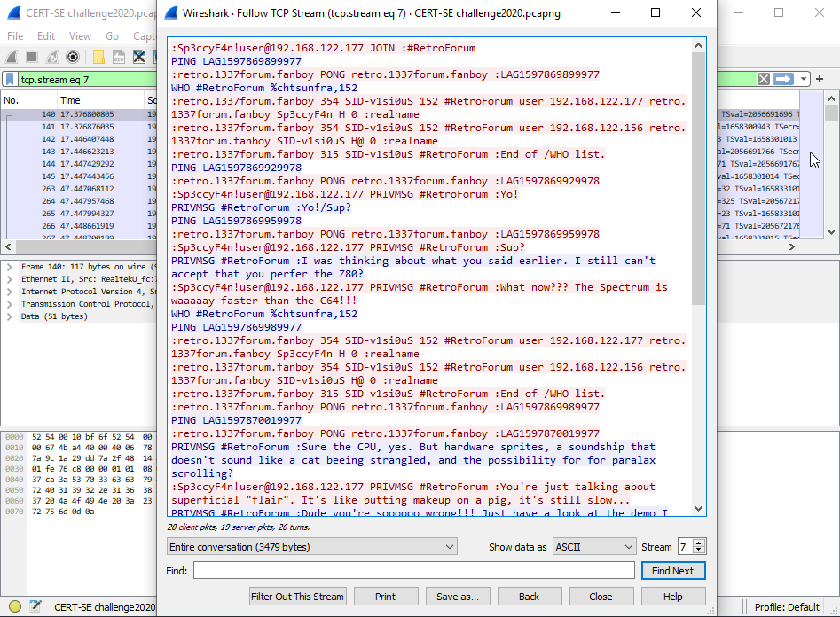Add a filter button with plus icon
This screenshot has width=840, height=617.
click(819, 79)
